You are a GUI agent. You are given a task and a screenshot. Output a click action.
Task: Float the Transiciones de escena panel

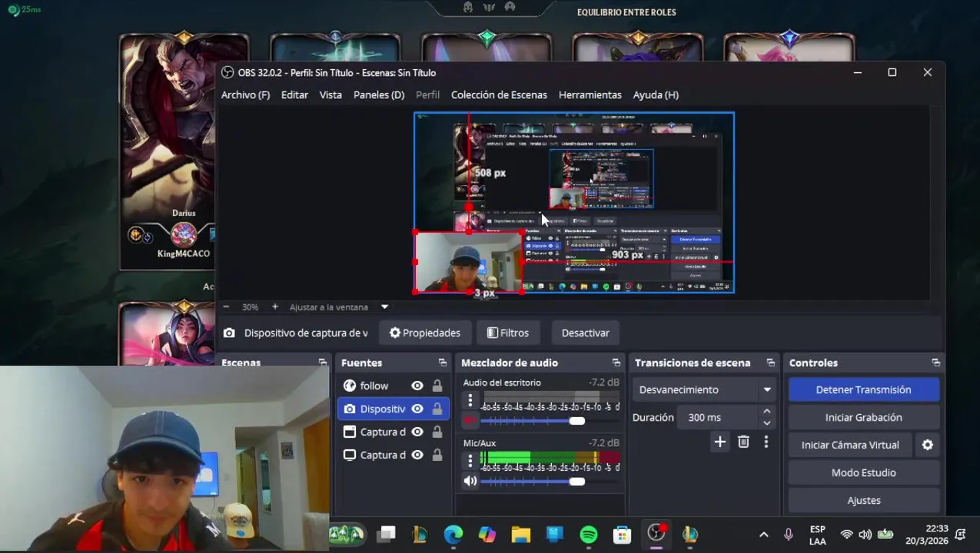tap(770, 363)
